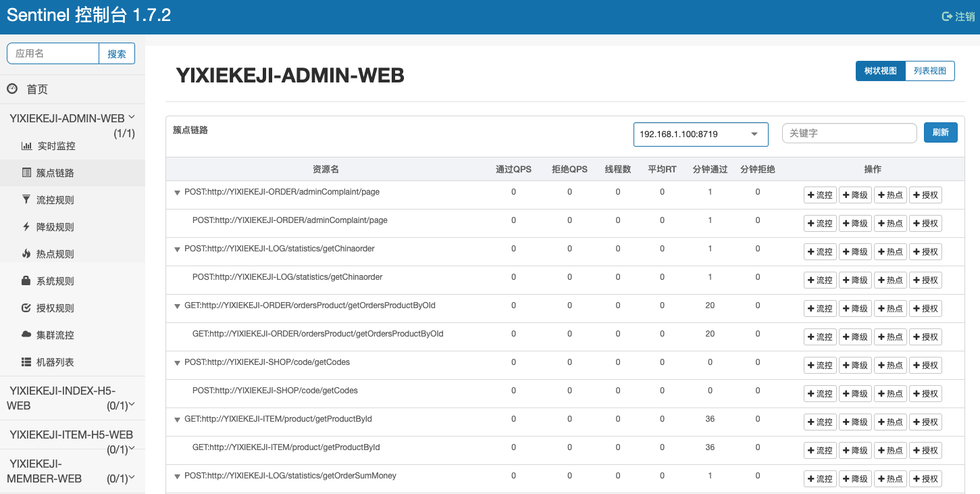Add 授权 rule for getCodes parent row

point(925,366)
